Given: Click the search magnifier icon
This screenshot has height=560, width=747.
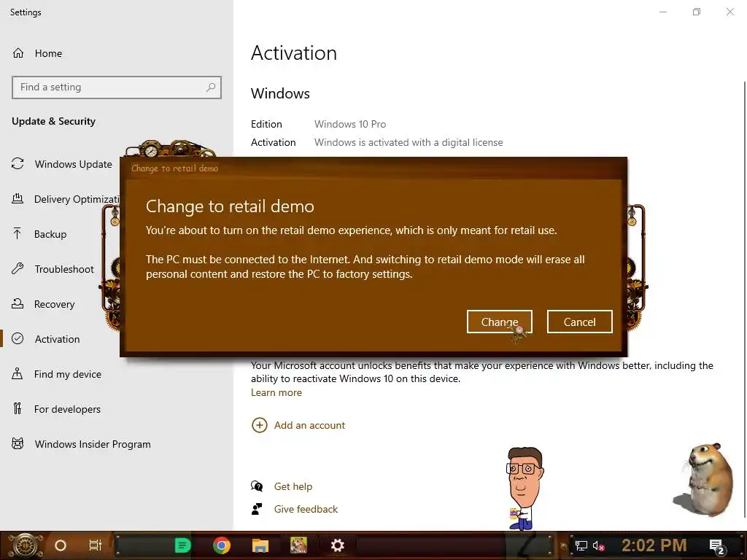Looking at the screenshot, I should [x=211, y=87].
